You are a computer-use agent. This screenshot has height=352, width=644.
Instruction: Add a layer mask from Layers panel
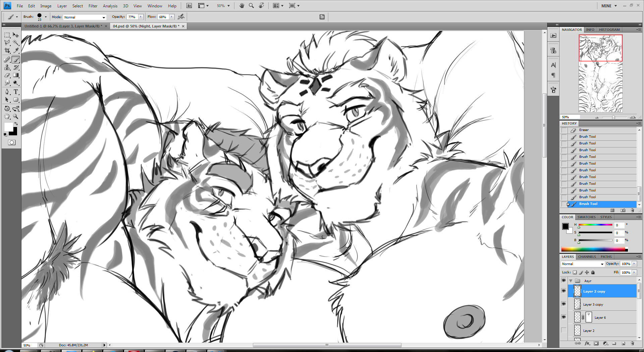click(596, 343)
